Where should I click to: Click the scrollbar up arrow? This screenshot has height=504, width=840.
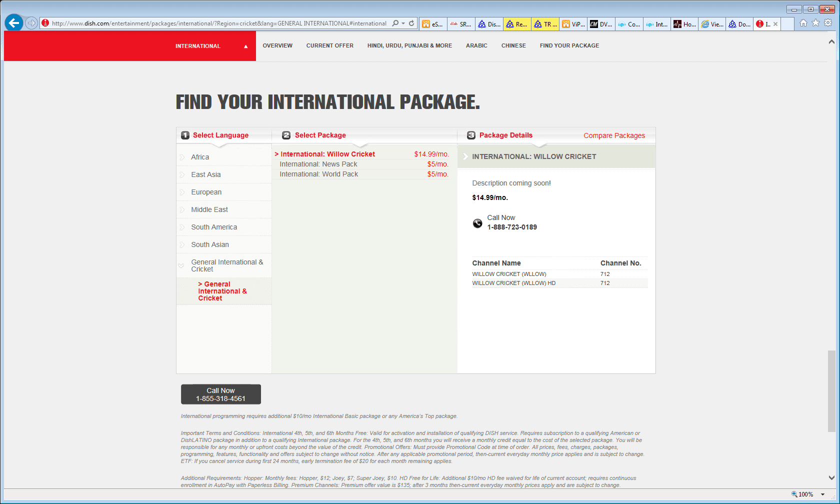831,42
